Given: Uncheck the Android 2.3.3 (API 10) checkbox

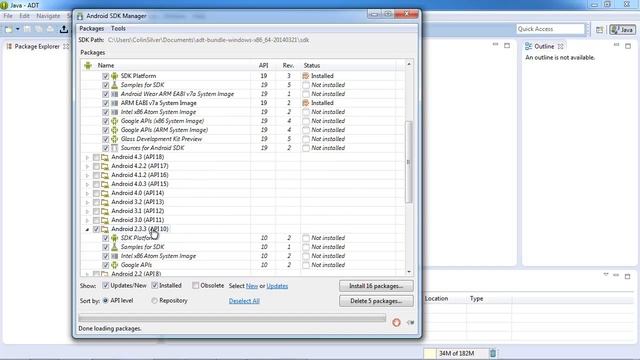Looking at the screenshot, I should point(96,229).
